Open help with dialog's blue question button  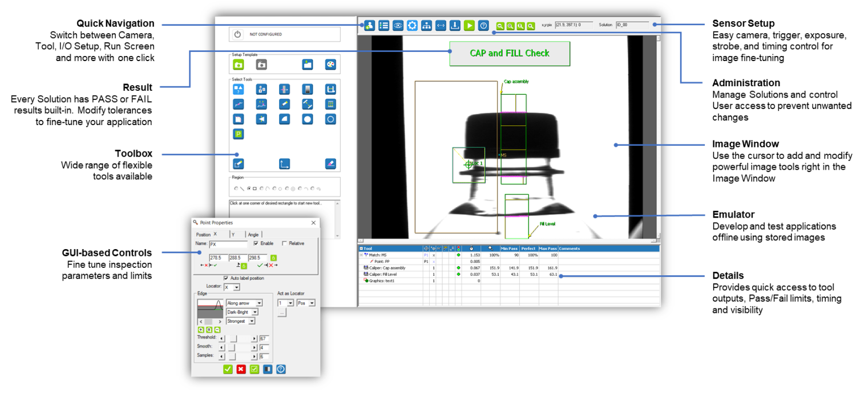281,370
